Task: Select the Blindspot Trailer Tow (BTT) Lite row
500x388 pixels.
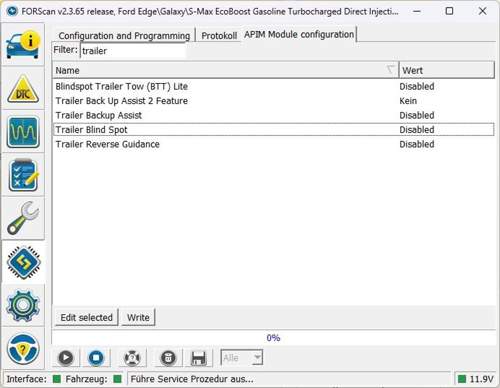Action: click(x=273, y=86)
